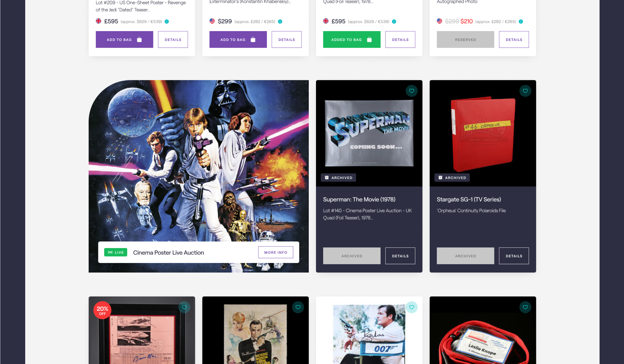View Details of Stargate SG-1 Orpheus file

pos(514,256)
